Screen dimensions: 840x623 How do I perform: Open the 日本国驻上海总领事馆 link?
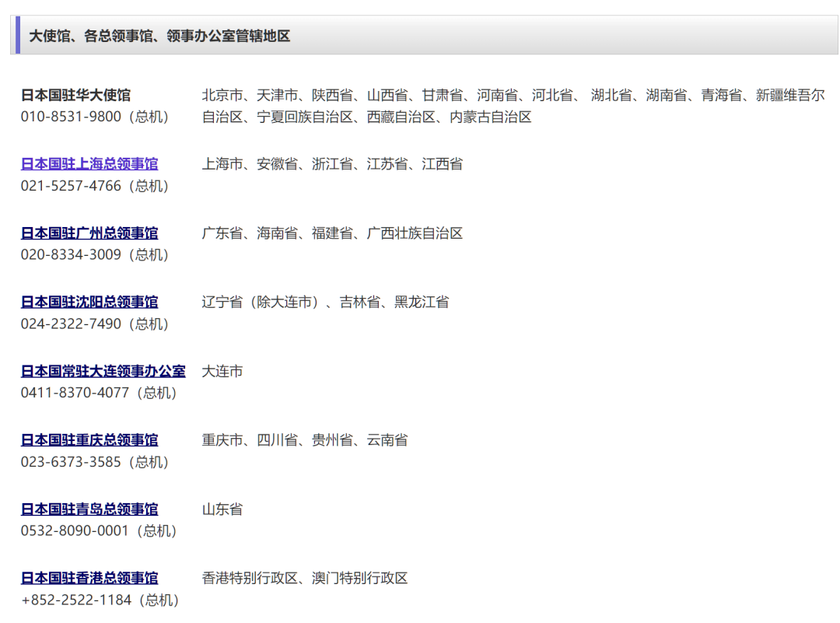pos(89,164)
